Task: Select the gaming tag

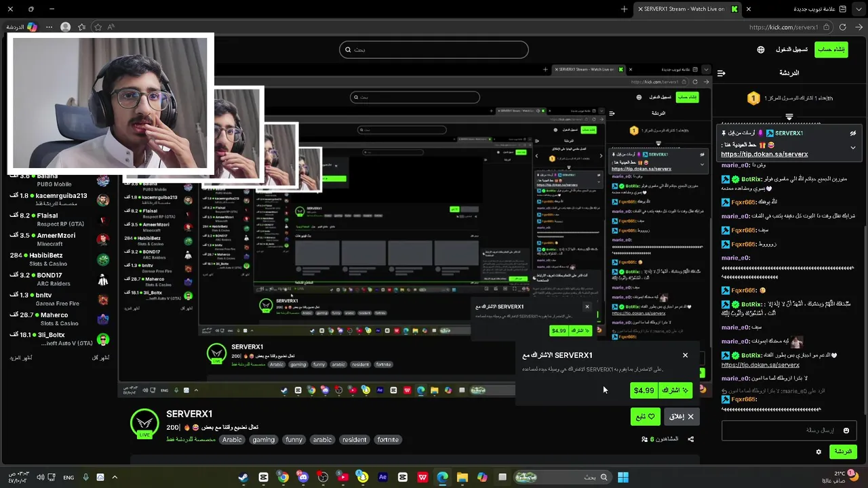Action: 264,440
